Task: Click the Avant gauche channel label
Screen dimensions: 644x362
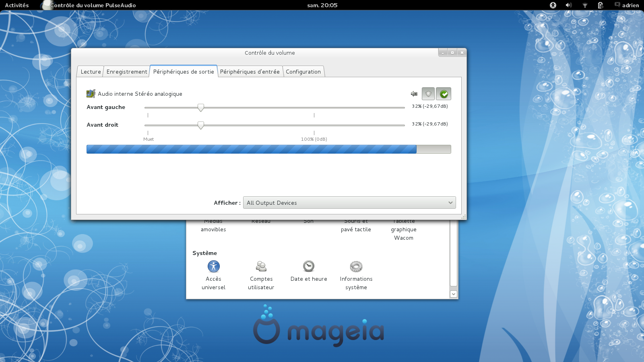Action: point(106,107)
